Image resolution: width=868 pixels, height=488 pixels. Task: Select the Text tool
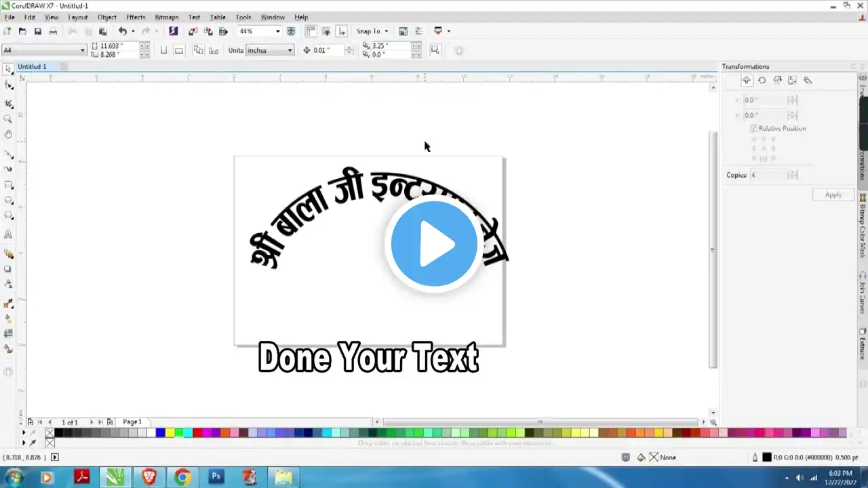(x=8, y=235)
